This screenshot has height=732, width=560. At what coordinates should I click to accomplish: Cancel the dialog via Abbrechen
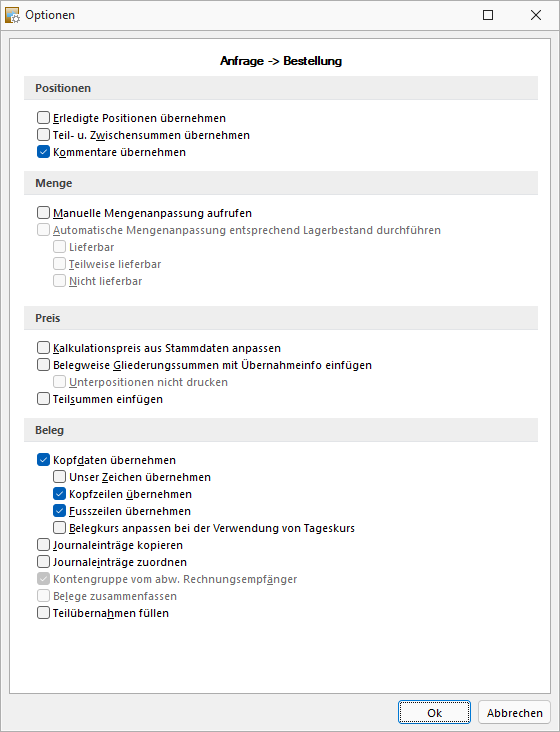click(514, 712)
